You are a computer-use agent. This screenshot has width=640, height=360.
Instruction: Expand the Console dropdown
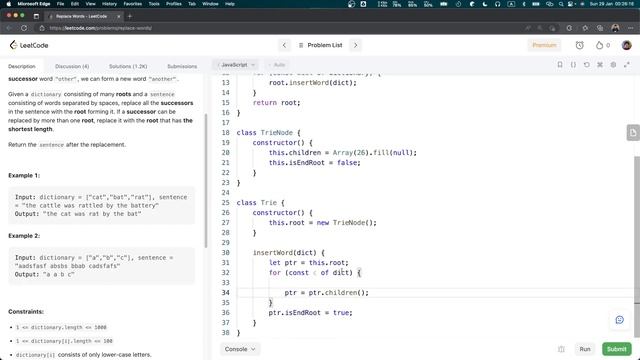[240, 349]
